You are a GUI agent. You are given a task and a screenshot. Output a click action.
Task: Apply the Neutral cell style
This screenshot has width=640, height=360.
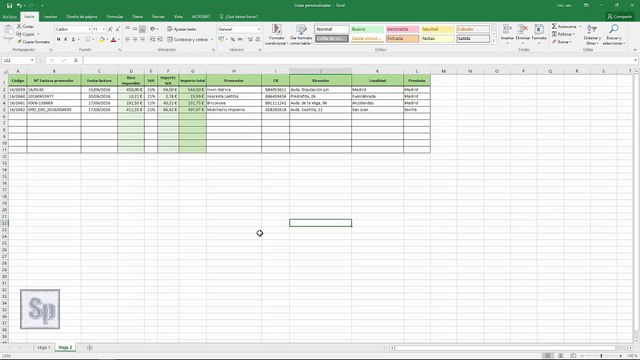[438, 29]
